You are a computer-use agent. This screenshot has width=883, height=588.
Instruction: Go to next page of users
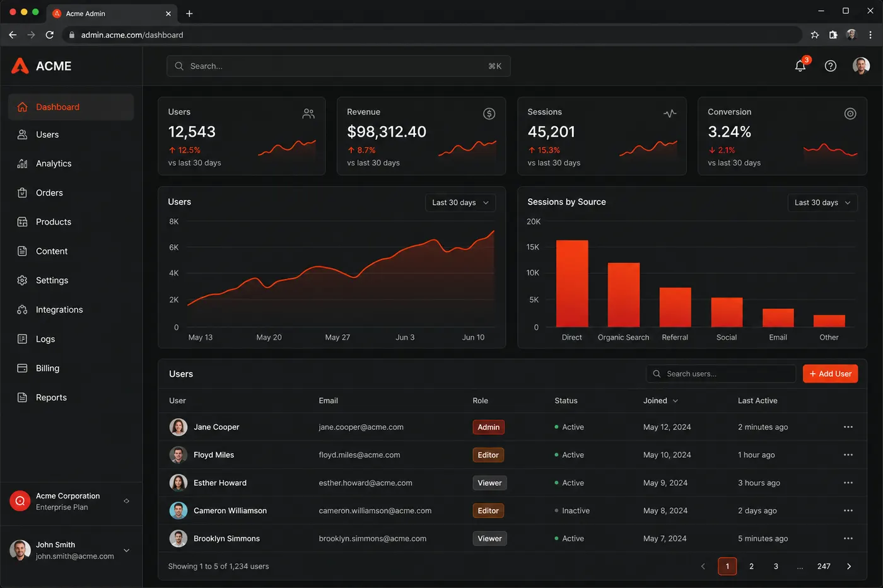pyautogui.click(x=849, y=567)
